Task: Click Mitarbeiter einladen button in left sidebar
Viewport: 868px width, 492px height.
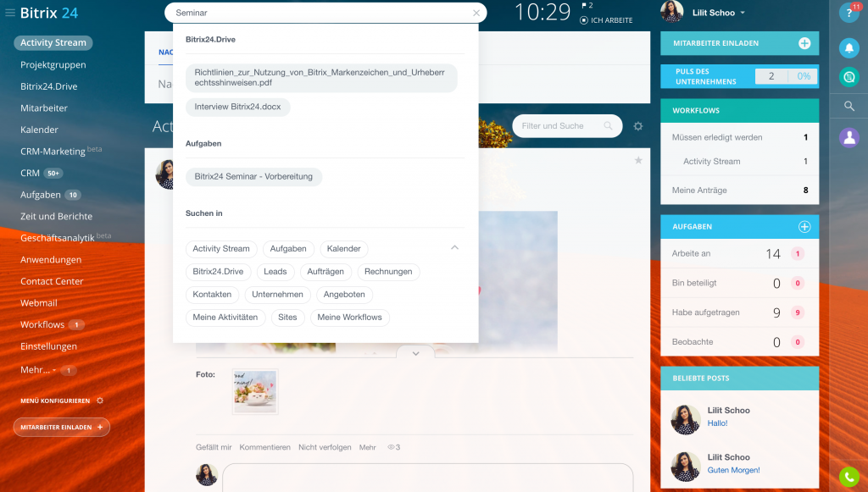Action: (61, 428)
